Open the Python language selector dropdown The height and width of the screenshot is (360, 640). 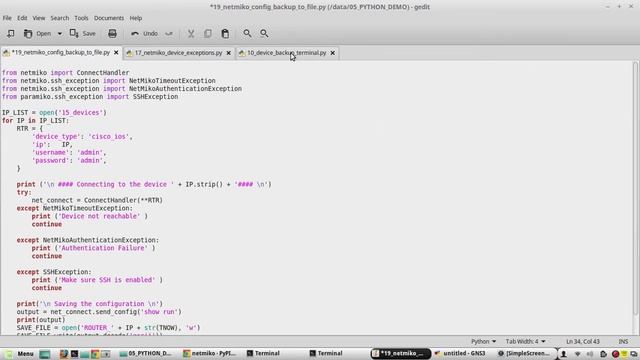(x=483, y=341)
